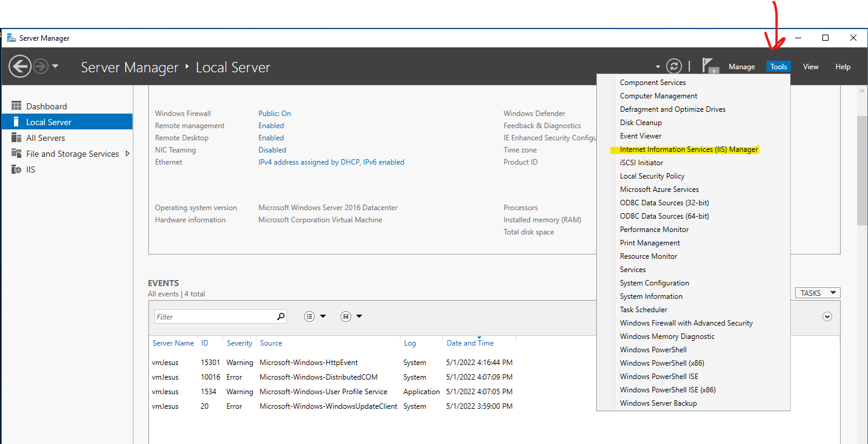Click the Dashboard grid icon

(x=16, y=106)
